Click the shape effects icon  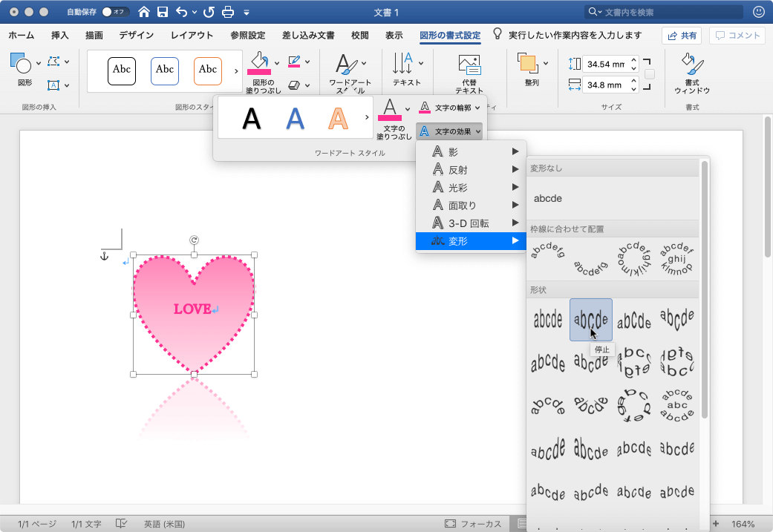coord(294,85)
